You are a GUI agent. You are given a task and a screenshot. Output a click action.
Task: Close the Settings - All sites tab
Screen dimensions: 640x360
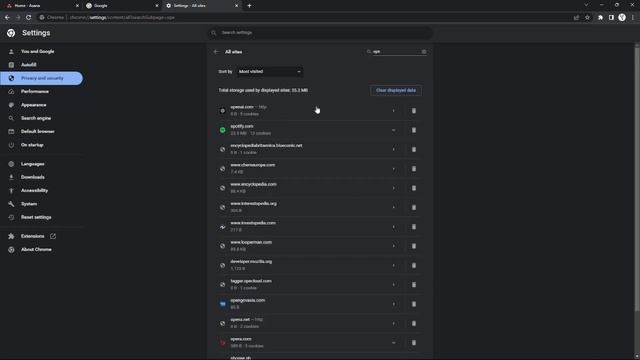(x=236, y=6)
